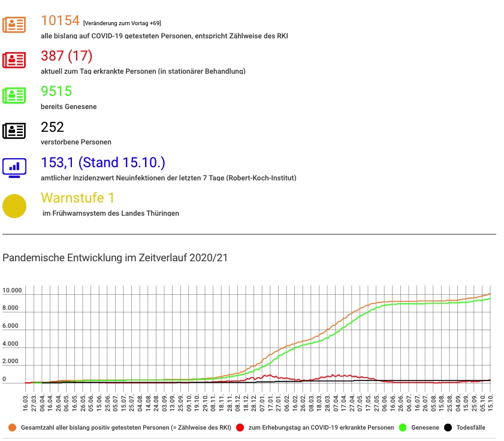The image size is (504, 441).
Task: Click the black ID card icon beside 252
Action: [x=14, y=131]
